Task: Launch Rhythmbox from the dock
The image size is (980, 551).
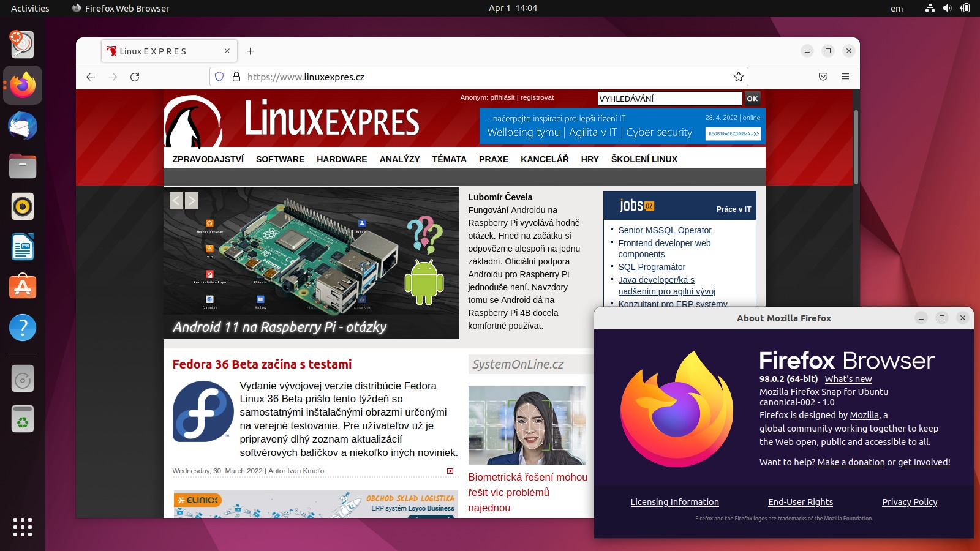Action: (x=23, y=206)
